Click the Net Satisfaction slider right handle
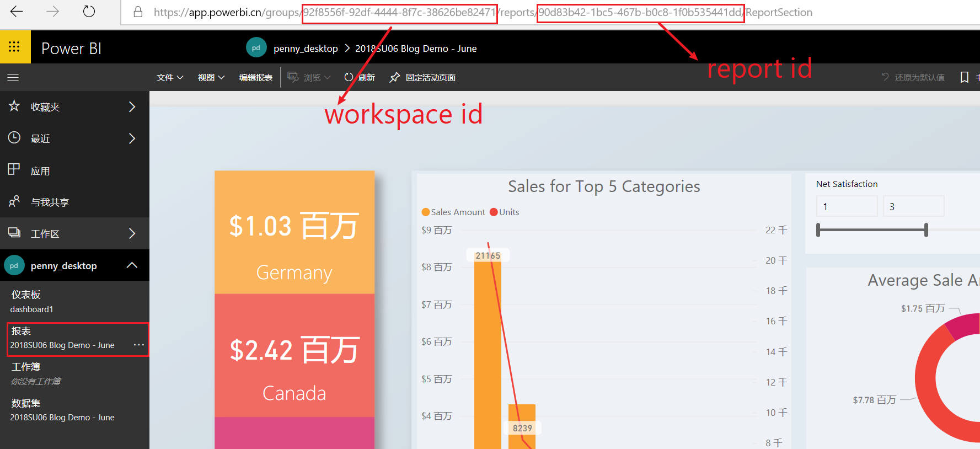 pyautogui.click(x=926, y=230)
